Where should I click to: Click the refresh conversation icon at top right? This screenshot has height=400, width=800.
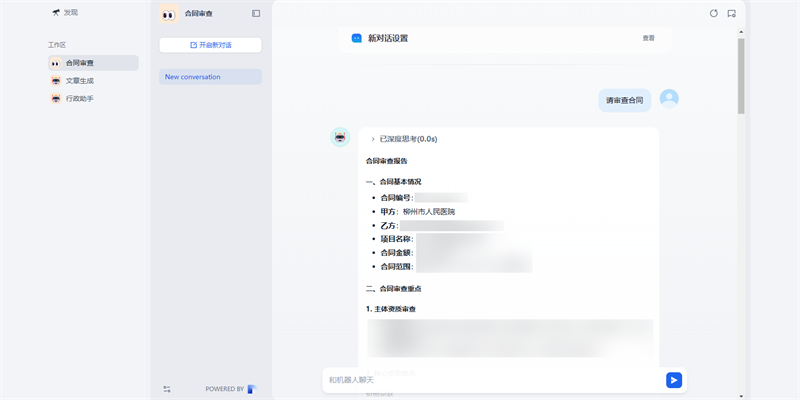(713, 13)
